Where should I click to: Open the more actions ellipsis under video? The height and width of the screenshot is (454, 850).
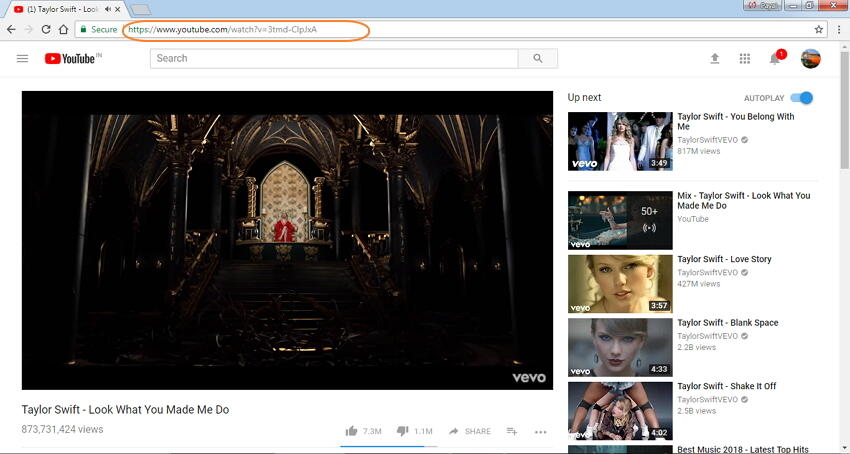540,432
